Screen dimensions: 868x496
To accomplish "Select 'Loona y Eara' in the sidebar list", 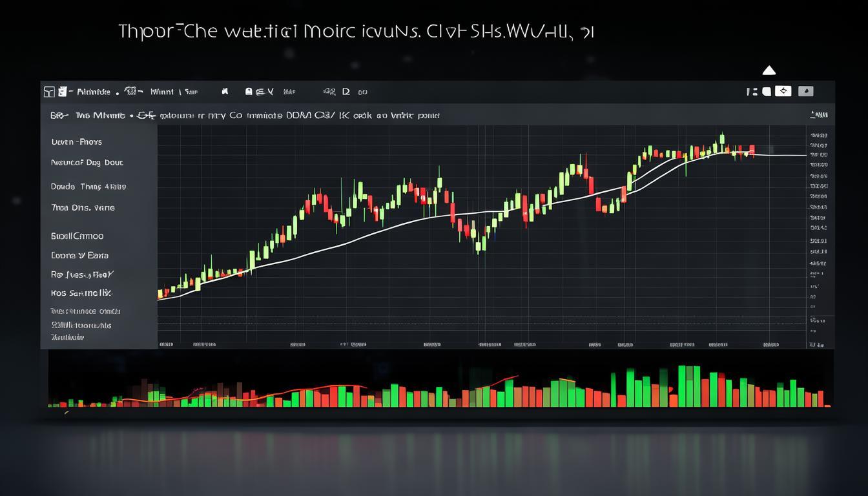I will tap(79, 255).
